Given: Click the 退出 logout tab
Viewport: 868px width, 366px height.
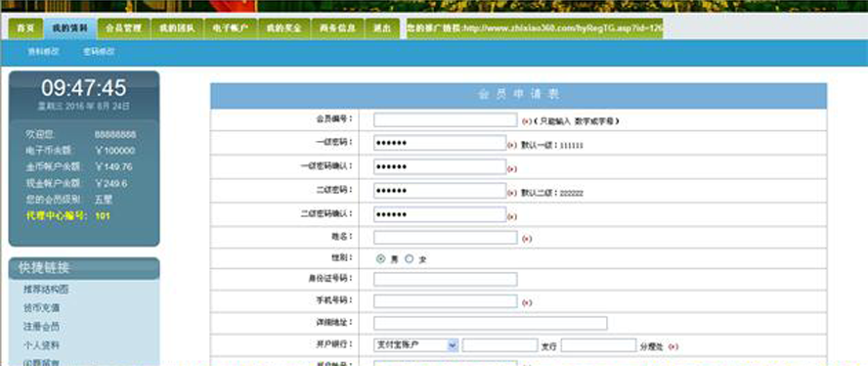Looking at the screenshot, I should [382, 28].
